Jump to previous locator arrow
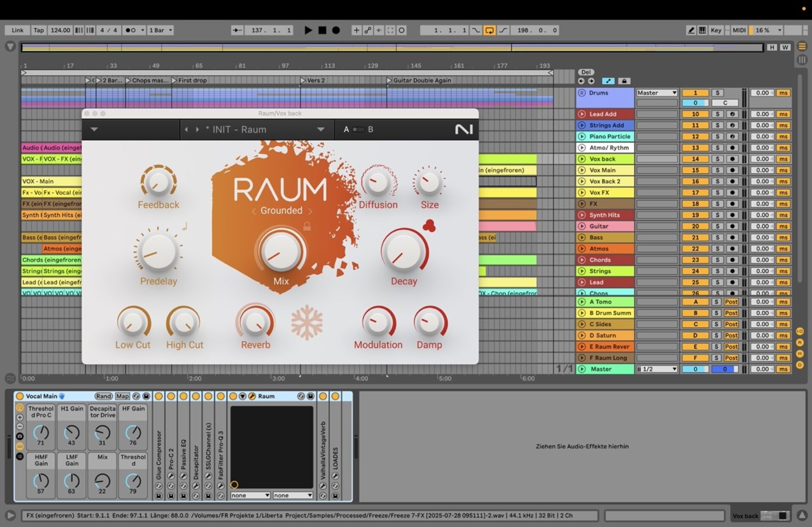 pyautogui.click(x=581, y=81)
